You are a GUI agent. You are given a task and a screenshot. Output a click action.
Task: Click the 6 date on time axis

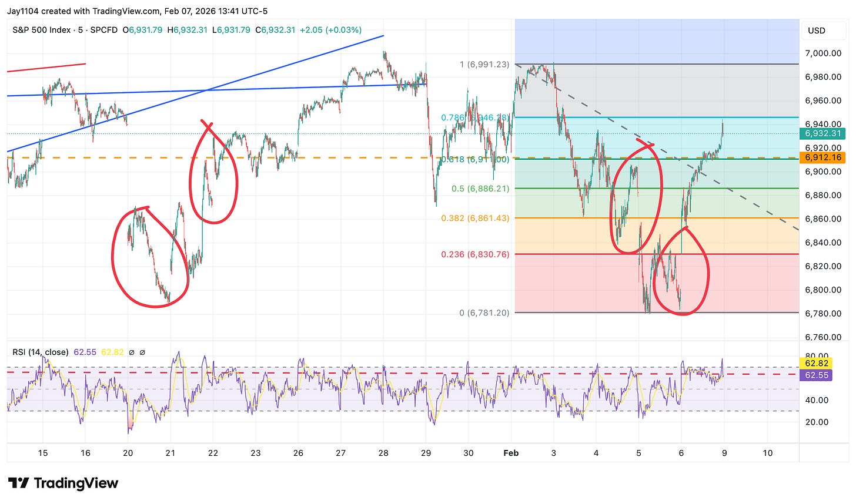pos(681,453)
